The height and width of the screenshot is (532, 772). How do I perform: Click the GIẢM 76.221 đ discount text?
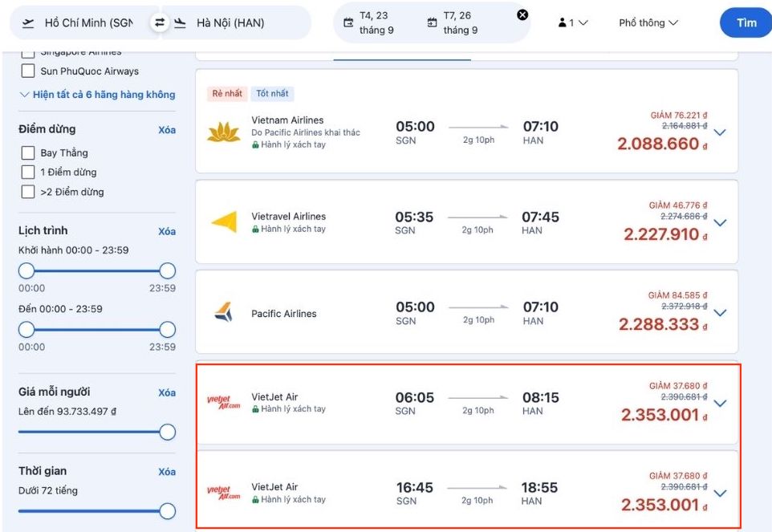pos(678,116)
